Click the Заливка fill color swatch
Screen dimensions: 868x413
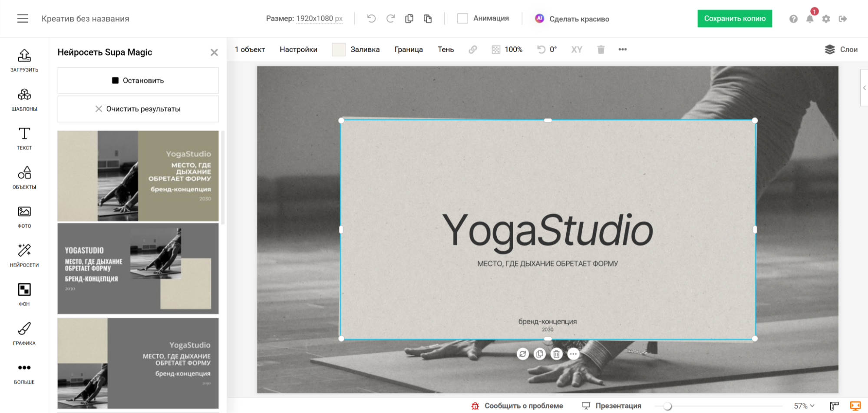[338, 50]
